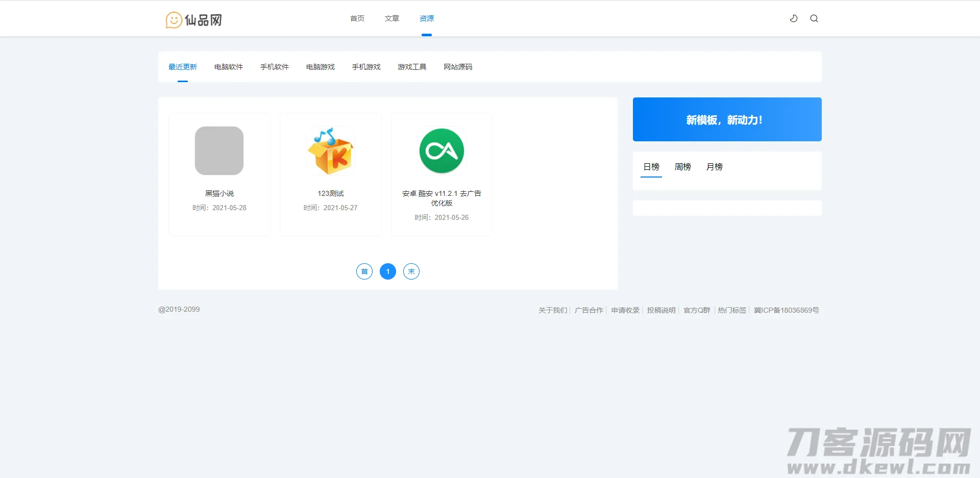Click the 123测试 music box icon

coord(330,150)
